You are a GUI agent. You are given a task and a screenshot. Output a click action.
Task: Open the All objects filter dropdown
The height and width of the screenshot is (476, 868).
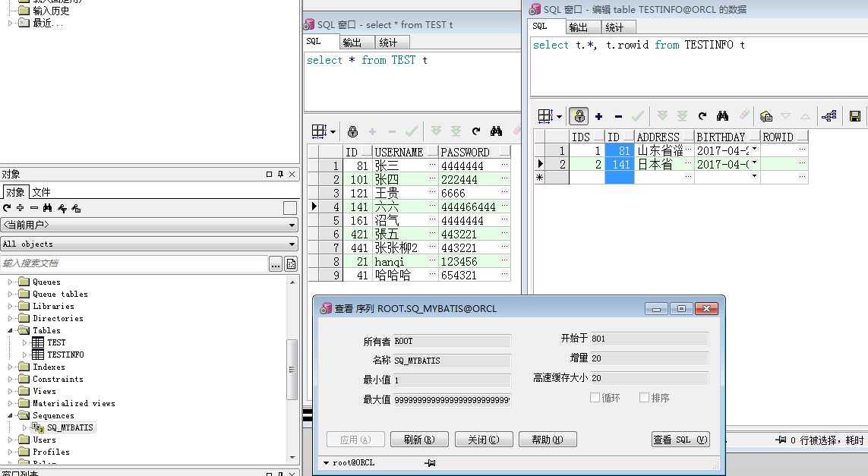150,244
